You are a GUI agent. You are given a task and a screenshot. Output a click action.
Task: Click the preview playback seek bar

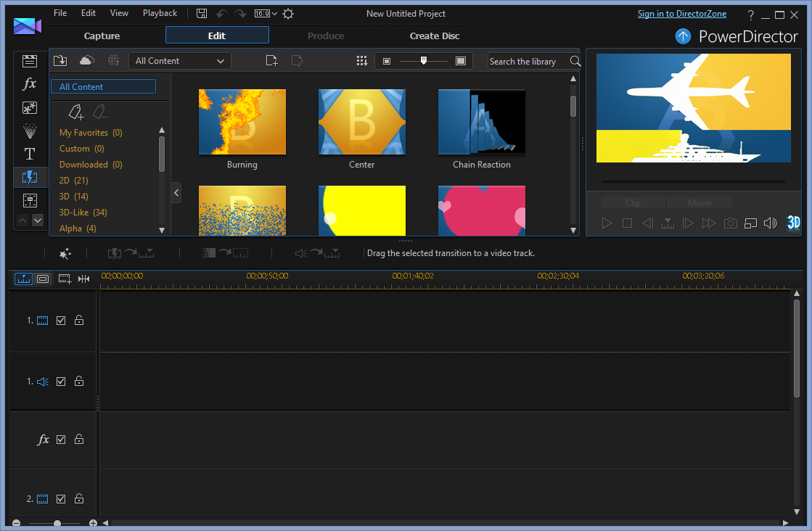click(x=694, y=181)
